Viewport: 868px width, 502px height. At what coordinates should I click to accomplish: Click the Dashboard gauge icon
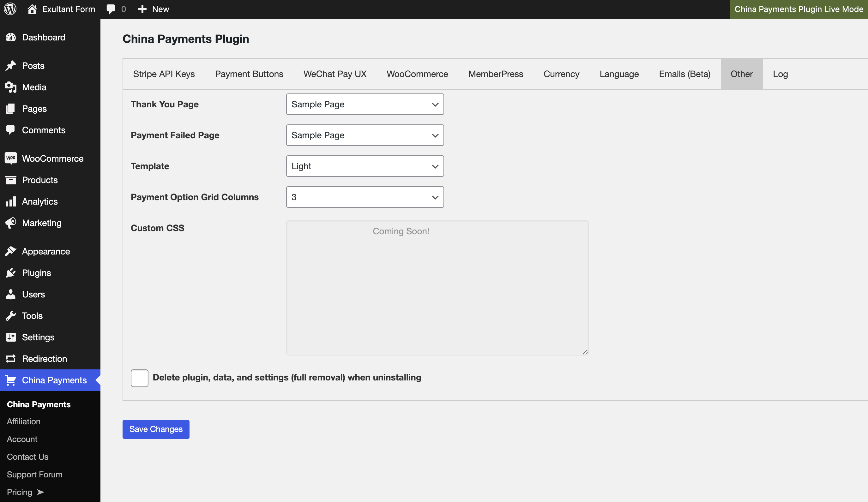11,37
